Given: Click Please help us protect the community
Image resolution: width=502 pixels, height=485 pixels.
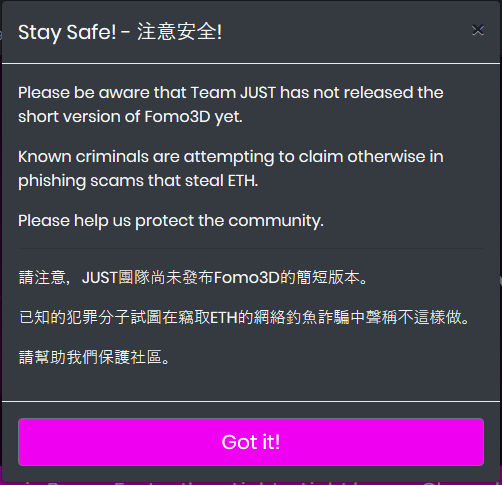Looking at the screenshot, I should (x=171, y=221).
